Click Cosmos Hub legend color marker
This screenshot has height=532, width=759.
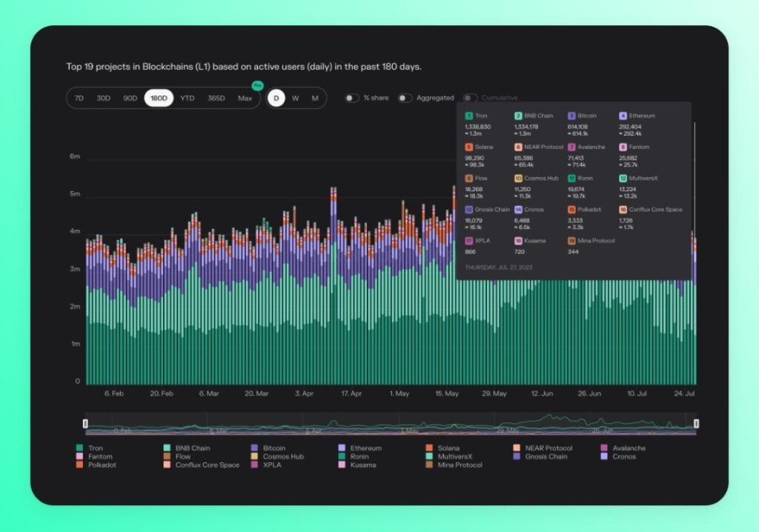click(x=254, y=456)
